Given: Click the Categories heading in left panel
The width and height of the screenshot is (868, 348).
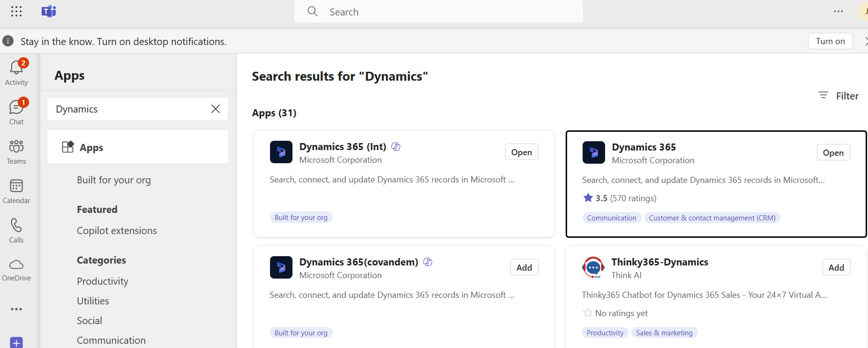Looking at the screenshot, I should (101, 260).
